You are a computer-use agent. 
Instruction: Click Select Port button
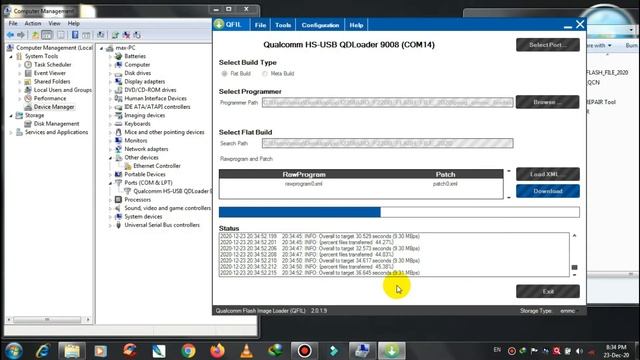tap(548, 45)
